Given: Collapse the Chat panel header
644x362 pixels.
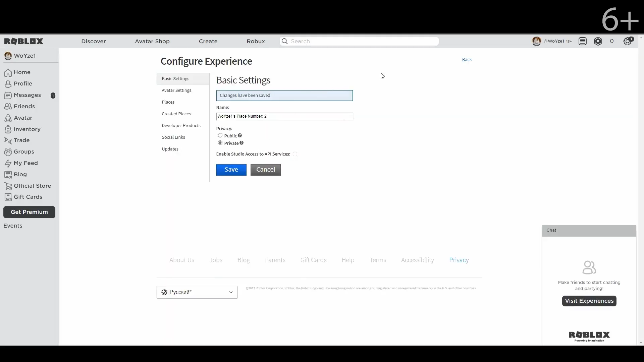Looking at the screenshot, I should [x=589, y=231].
